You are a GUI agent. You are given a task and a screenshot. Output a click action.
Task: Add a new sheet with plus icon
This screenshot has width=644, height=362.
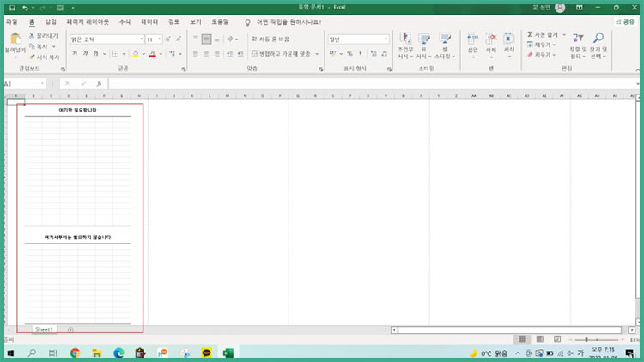click(x=70, y=329)
